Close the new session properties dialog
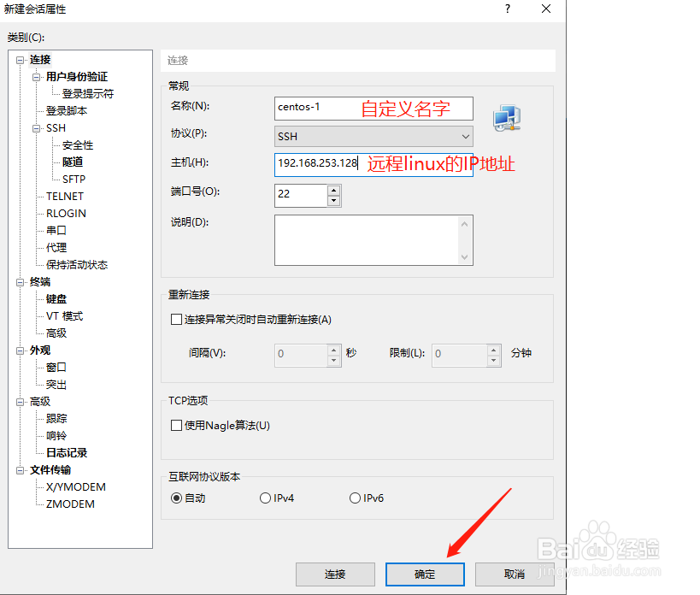 [546, 9]
